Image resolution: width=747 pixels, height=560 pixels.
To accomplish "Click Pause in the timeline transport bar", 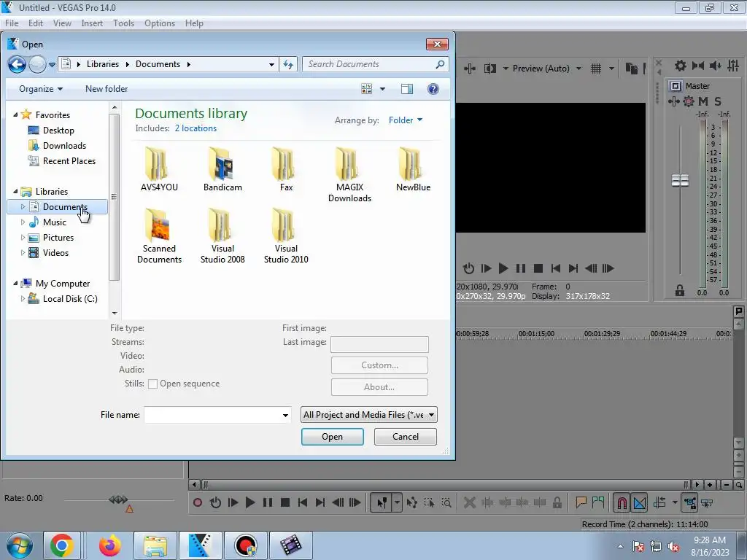I will (267, 502).
